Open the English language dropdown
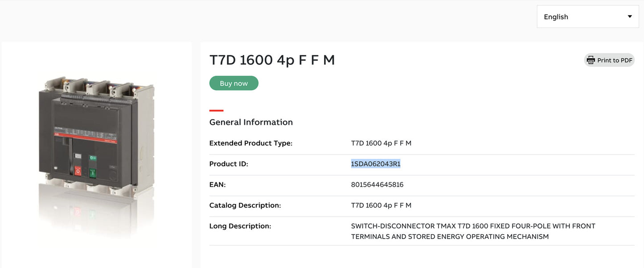The width and height of the screenshot is (644, 268). [x=587, y=16]
